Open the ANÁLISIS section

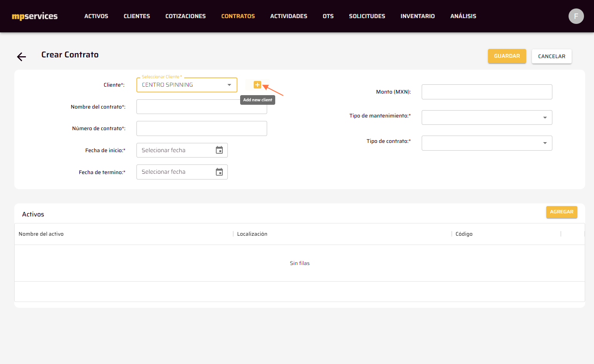pos(463,16)
